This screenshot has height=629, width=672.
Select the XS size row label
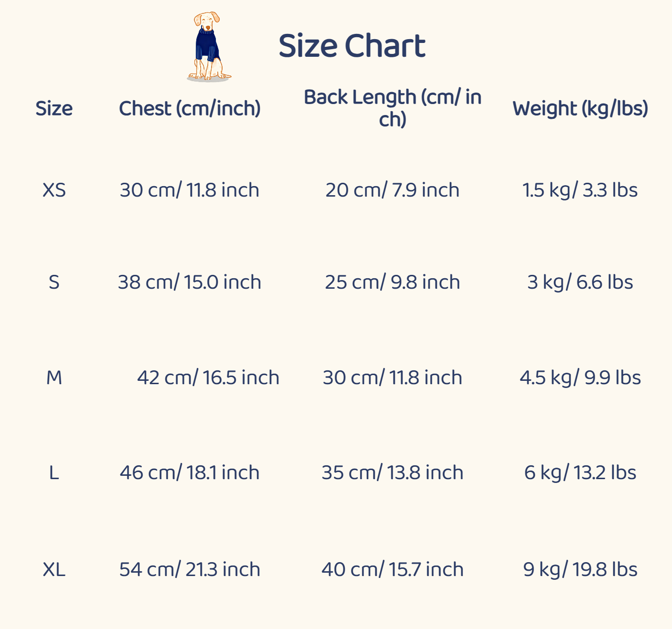[x=54, y=190]
